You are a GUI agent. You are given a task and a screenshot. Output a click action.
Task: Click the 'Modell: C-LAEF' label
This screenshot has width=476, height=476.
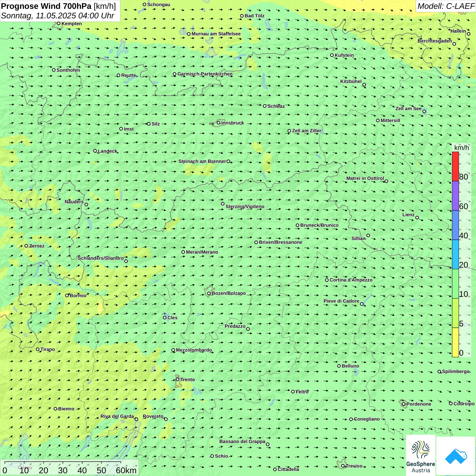pyautogui.click(x=446, y=6)
